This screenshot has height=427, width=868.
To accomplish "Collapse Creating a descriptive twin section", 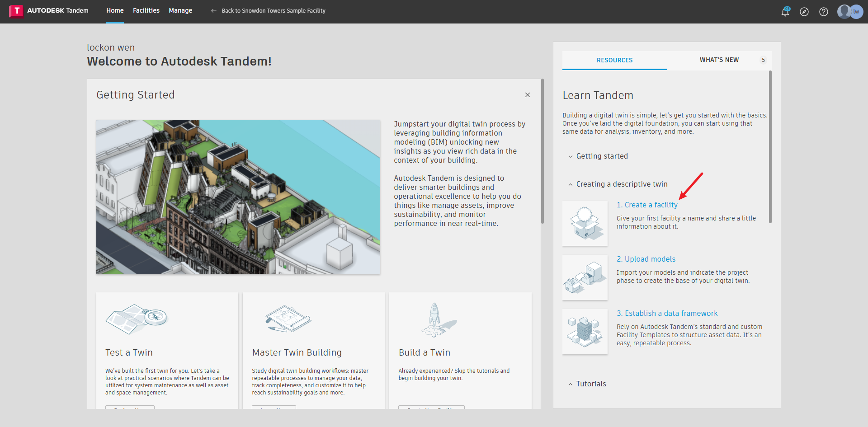I will point(618,184).
